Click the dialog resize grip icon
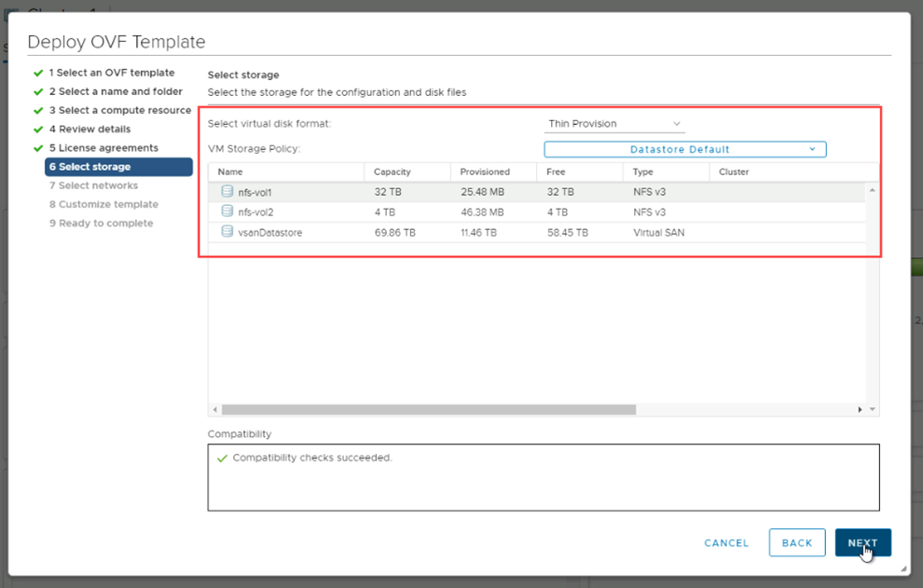Image resolution: width=923 pixels, height=588 pixels. tap(902, 567)
